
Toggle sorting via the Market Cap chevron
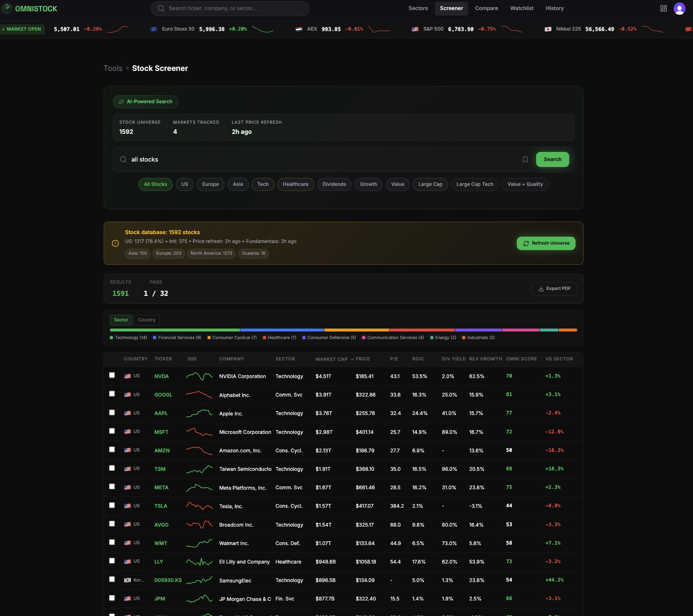point(352,359)
